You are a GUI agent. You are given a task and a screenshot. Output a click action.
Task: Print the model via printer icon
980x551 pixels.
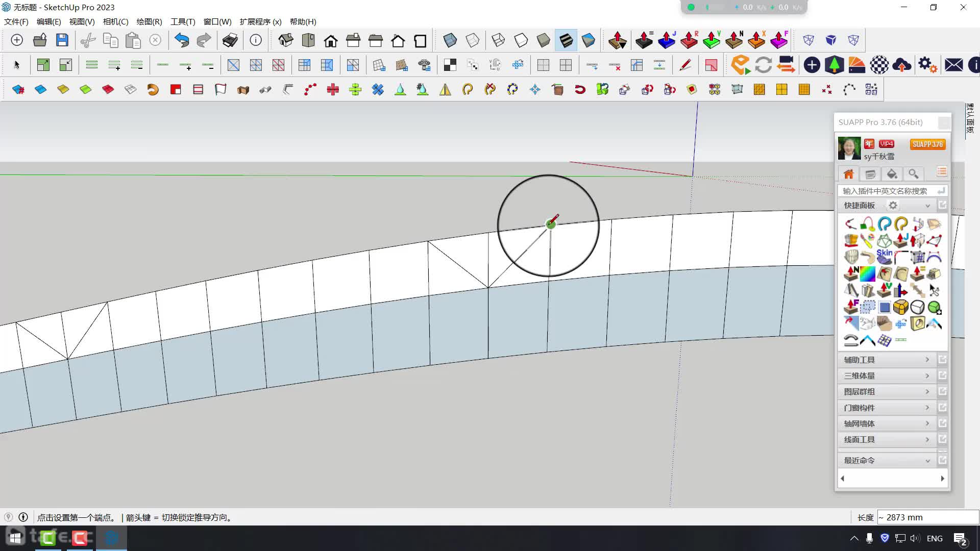[230, 40]
